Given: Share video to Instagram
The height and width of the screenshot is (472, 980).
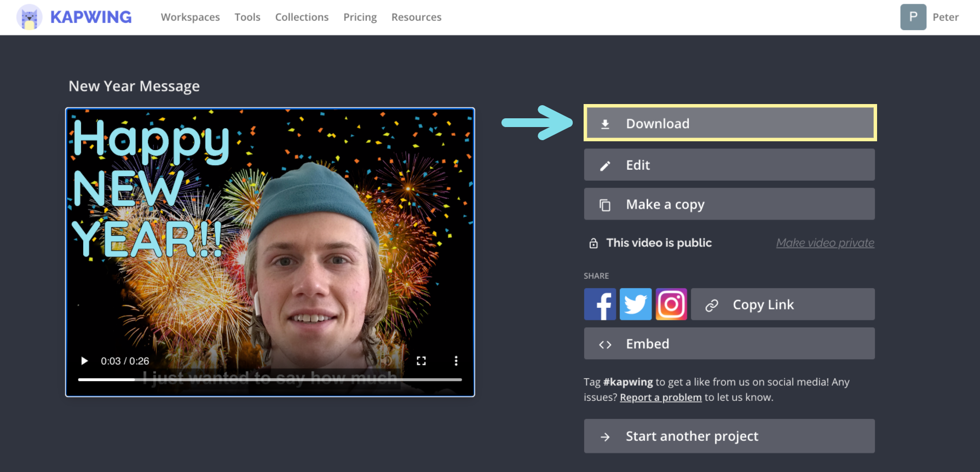Looking at the screenshot, I should click(x=671, y=304).
